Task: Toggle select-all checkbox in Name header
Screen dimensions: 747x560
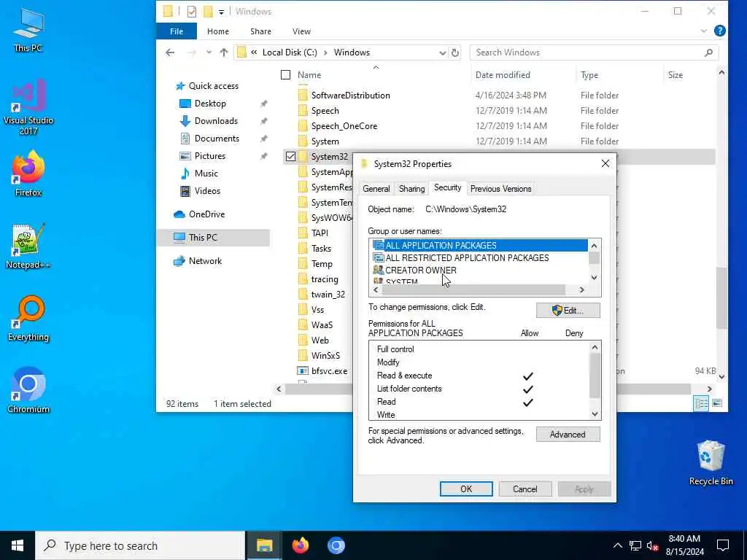Action: tap(285, 75)
